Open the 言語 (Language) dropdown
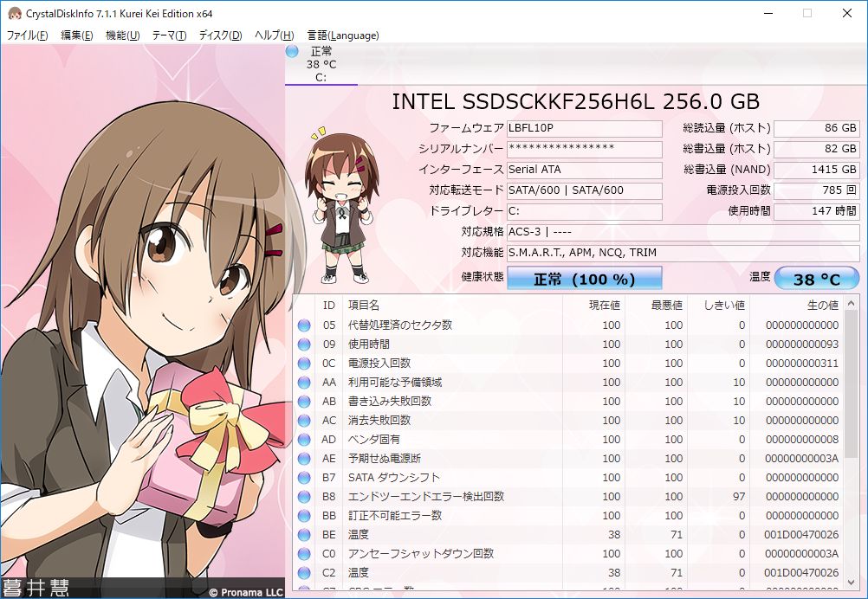868x599 pixels. [343, 35]
